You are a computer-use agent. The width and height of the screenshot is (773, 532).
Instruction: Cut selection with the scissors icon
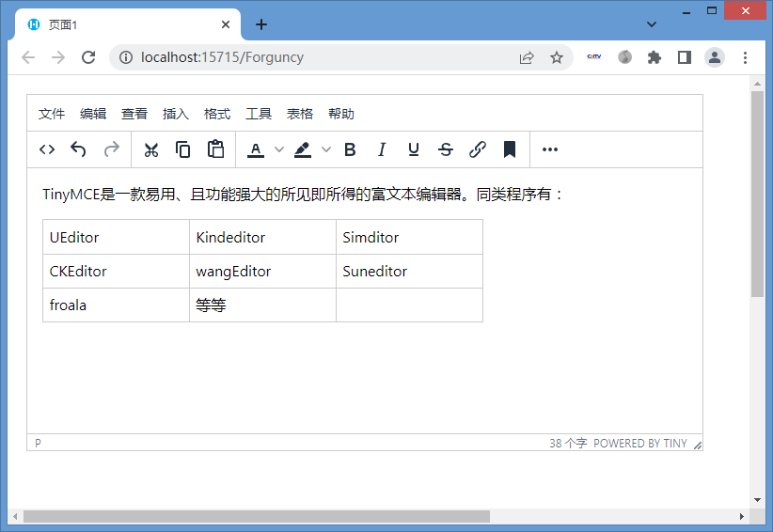[151, 149]
